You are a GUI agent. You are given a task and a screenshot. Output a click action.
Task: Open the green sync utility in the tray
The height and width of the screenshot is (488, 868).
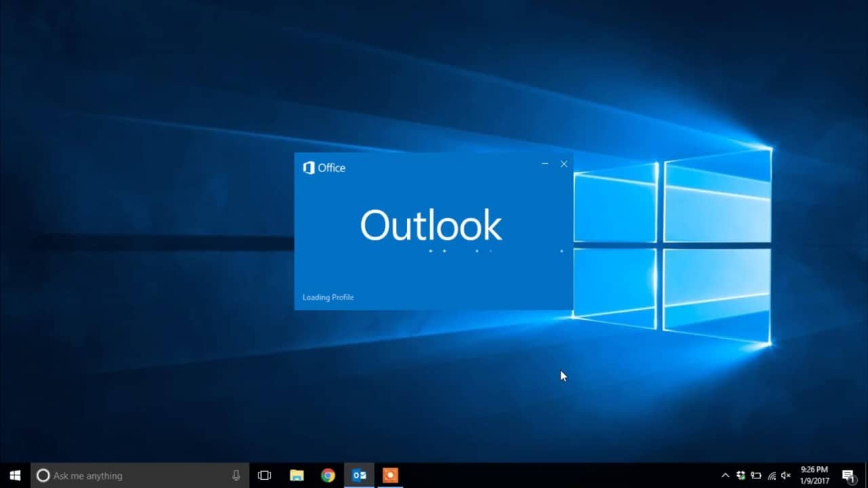(x=741, y=475)
